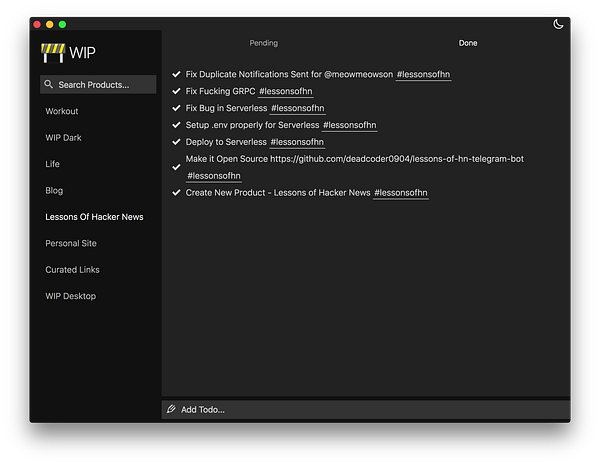Click the Add Todo input field
The height and width of the screenshot is (465, 600).
(x=370, y=409)
